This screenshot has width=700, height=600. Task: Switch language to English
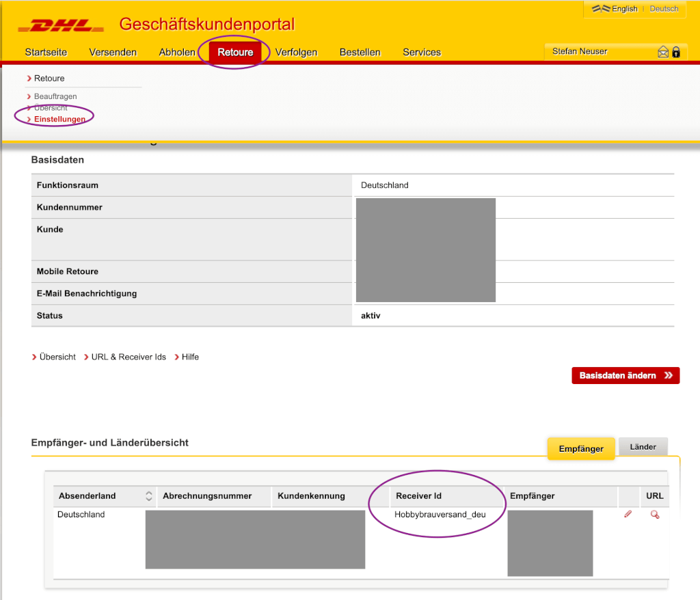pos(625,9)
